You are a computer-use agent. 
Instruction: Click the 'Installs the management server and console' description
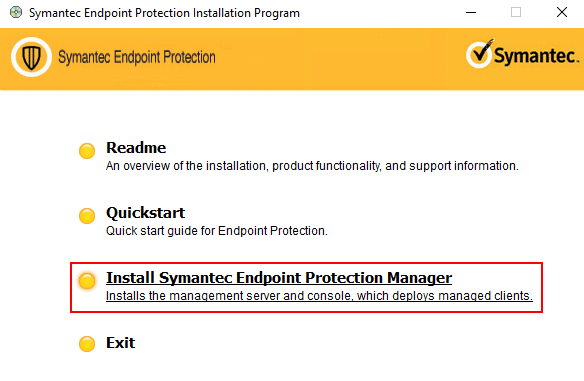tap(319, 296)
